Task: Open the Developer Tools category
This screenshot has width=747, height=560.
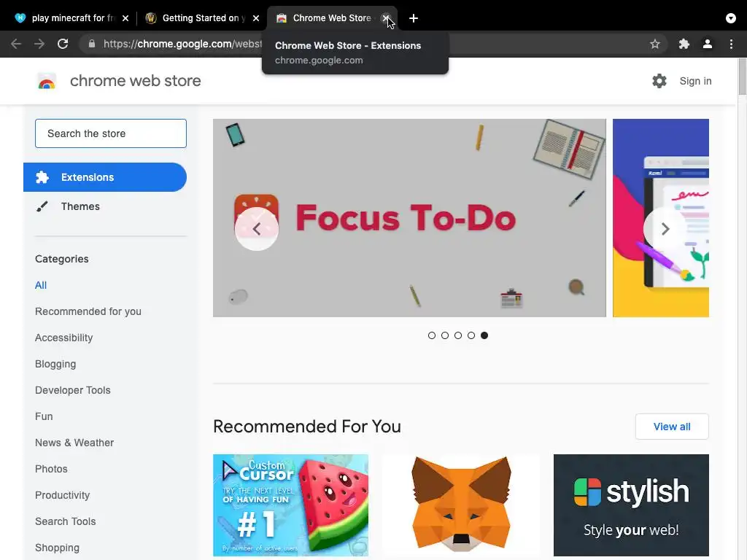Action: [72, 390]
